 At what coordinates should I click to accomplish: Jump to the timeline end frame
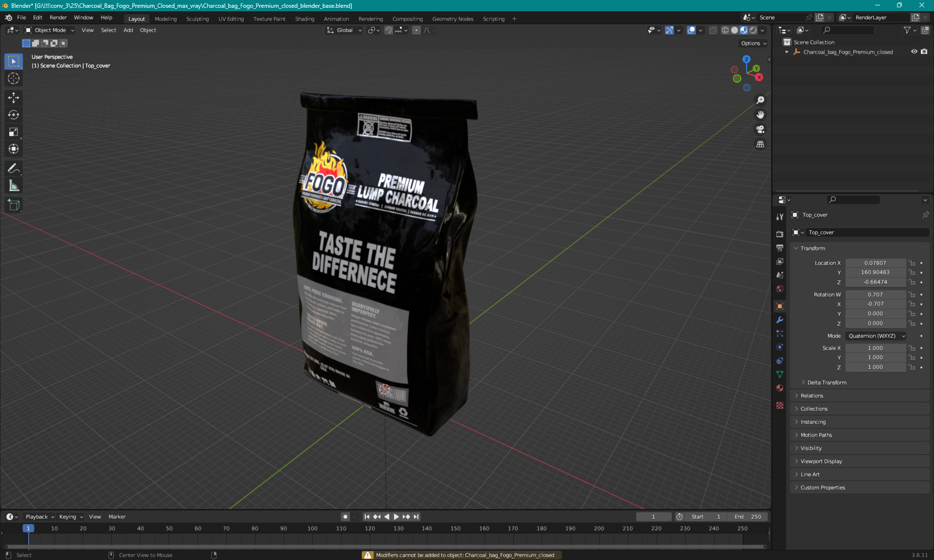(416, 517)
